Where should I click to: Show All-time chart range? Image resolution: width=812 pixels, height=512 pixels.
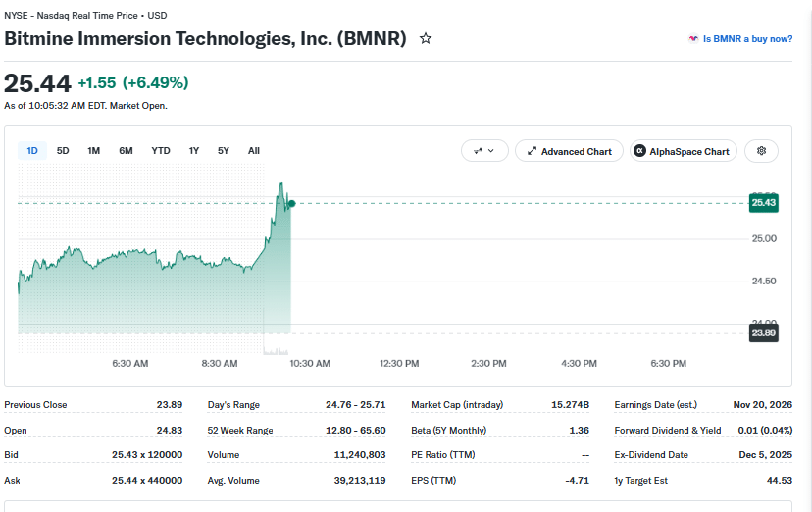[254, 151]
